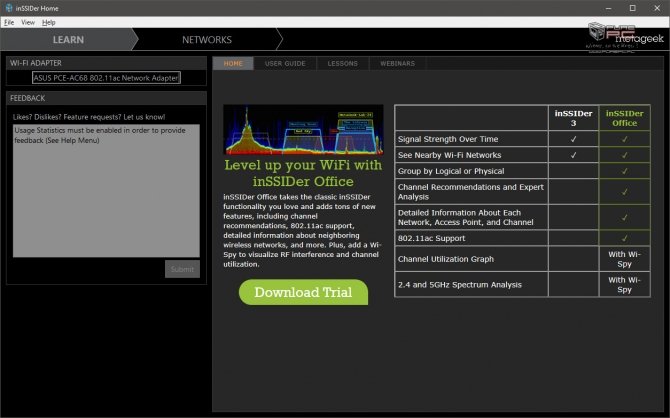Screen dimensions: 670x418
Task: Switch to the NETWORKS section
Action: pos(207,40)
